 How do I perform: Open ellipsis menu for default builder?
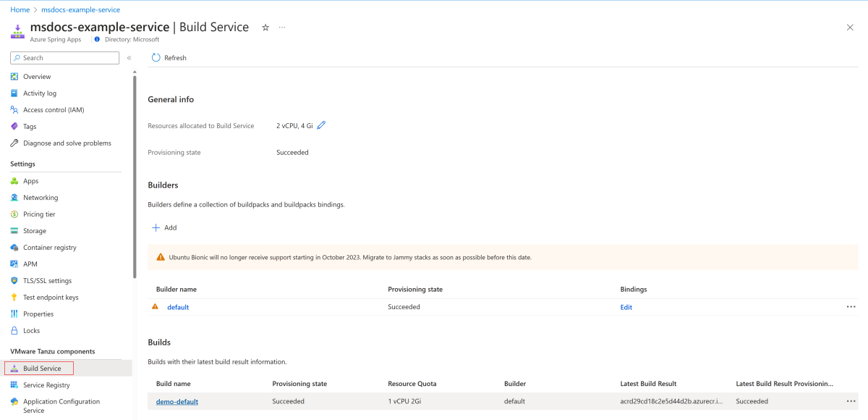point(851,307)
